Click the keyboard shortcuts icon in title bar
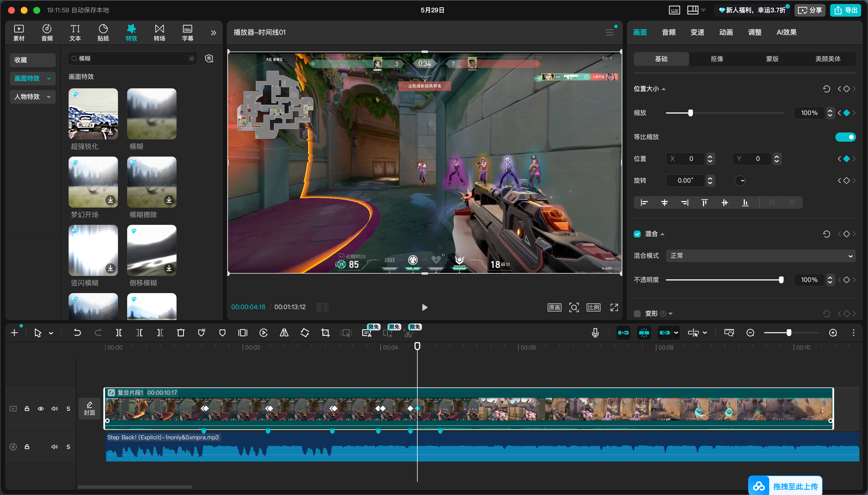The height and width of the screenshot is (495, 868). point(674,10)
